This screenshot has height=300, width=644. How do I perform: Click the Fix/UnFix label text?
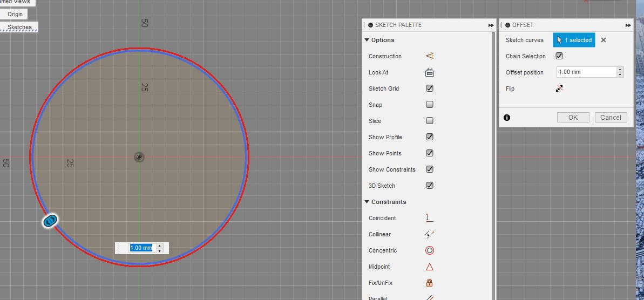click(x=381, y=283)
